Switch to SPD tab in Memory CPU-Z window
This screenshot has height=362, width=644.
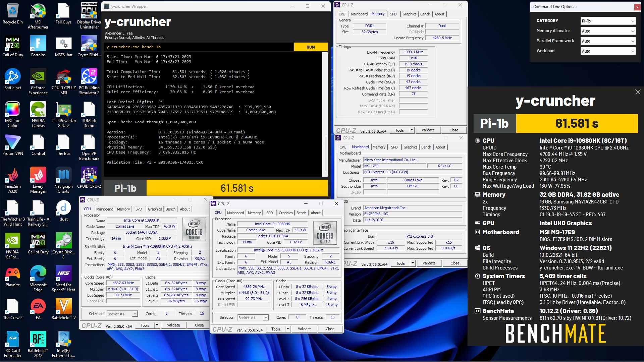pos(393,14)
